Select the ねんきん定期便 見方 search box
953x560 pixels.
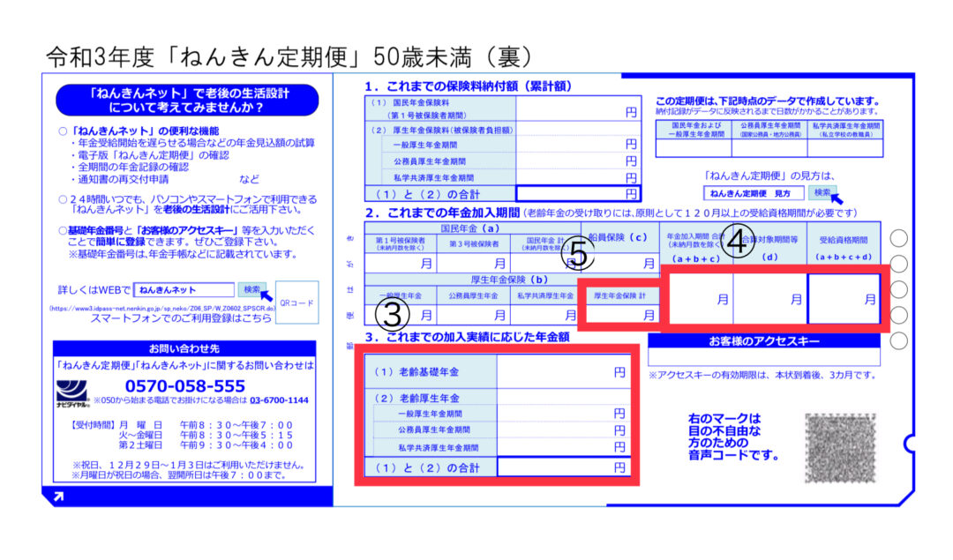coord(754,193)
